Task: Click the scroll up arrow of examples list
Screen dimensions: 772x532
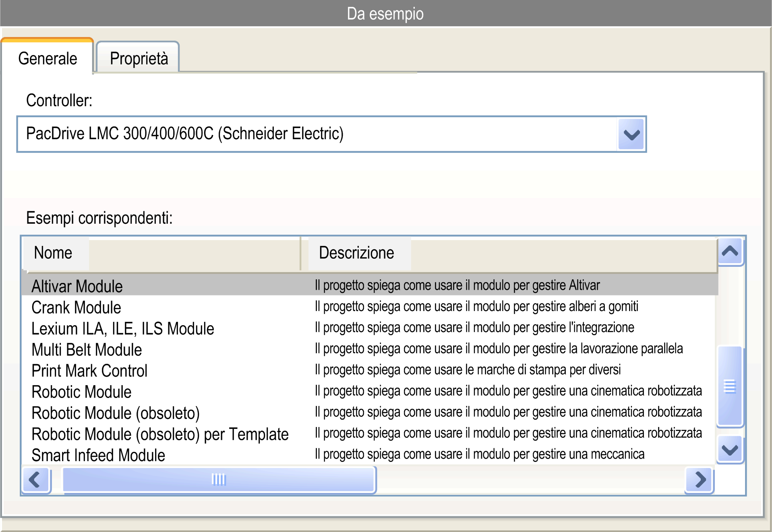Action: click(730, 252)
